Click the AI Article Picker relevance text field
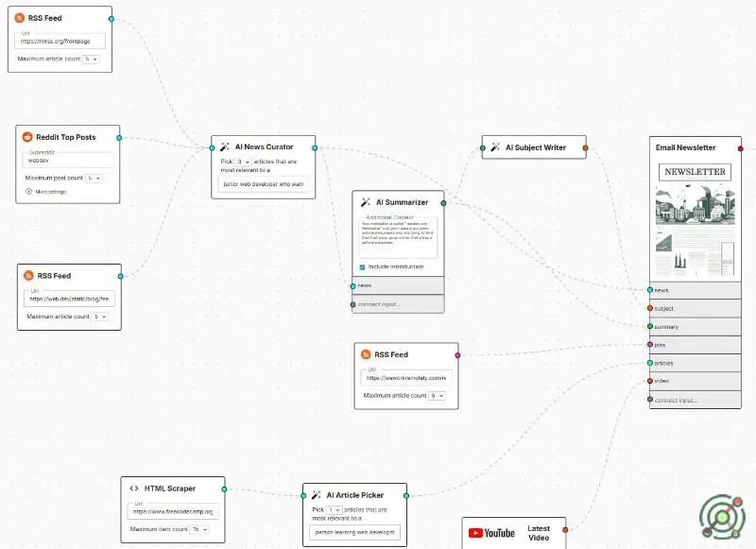756x549 pixels. click(x=355, y=533)
